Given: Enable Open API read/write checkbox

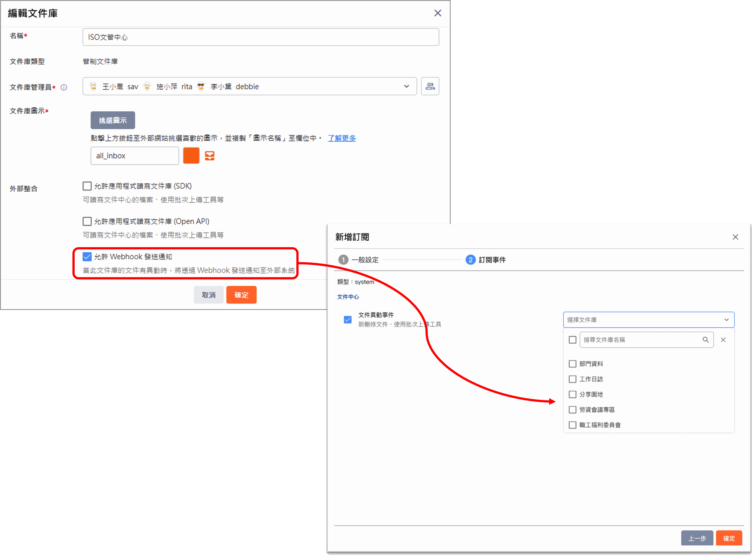Looking at the screenshot, I should 87,221.
